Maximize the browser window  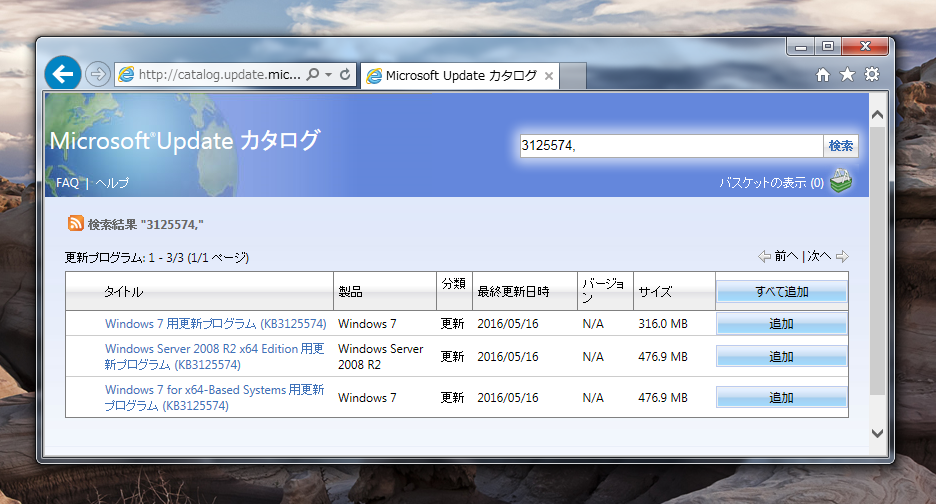pyautogui.click(x=827, y=47)
